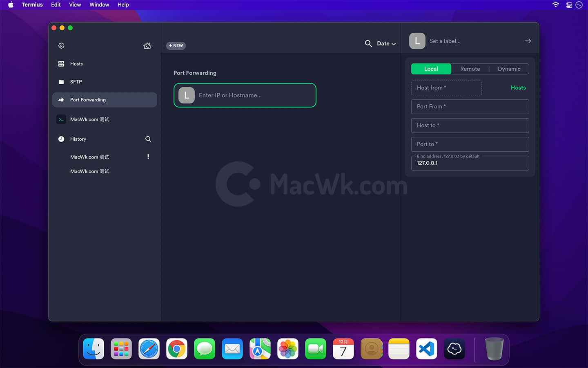Click the L avatar in the port forwarding card
Viewport: 588px width, 368px height.
pyautogui.click(x=187, y=95)
